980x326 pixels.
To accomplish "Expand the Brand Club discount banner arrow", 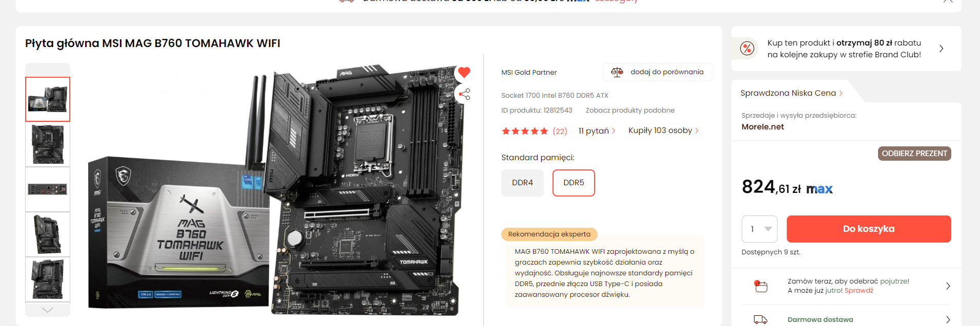I will coord(941,49).
